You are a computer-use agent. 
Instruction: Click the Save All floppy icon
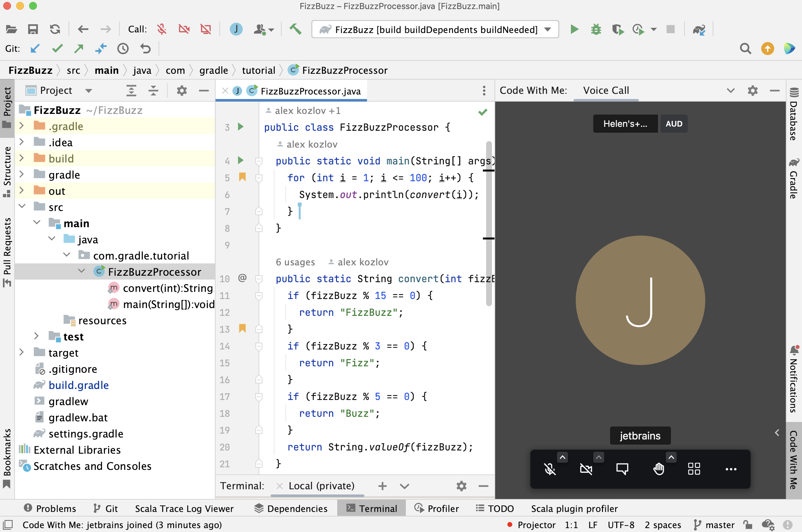(33, 29)
